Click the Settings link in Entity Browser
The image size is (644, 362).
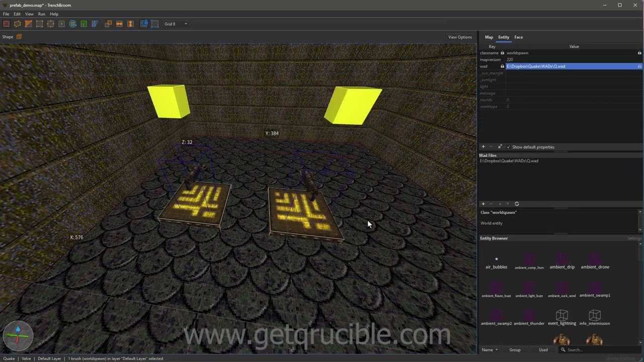pos(634,238)
